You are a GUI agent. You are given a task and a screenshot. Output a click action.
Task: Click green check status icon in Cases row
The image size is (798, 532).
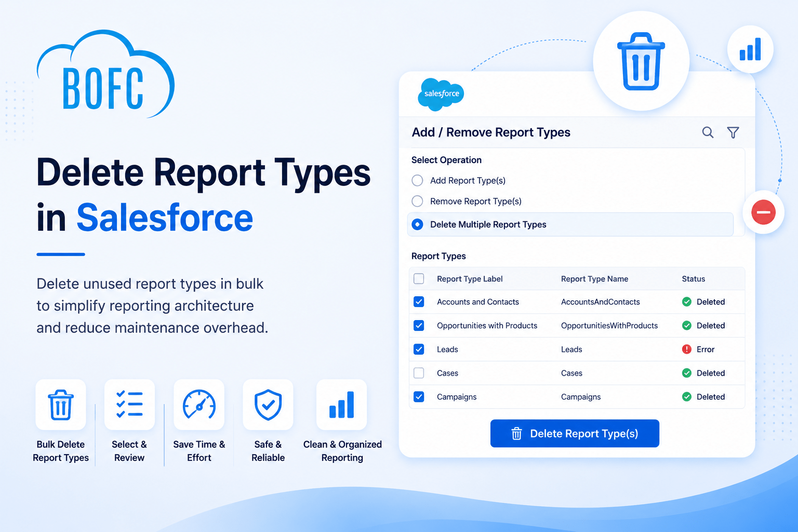(687, 373)
